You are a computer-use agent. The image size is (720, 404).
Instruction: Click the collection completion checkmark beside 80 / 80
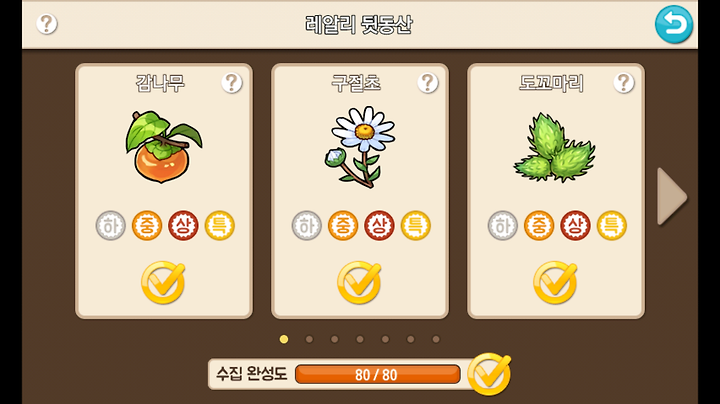click(x=489, y=374)
